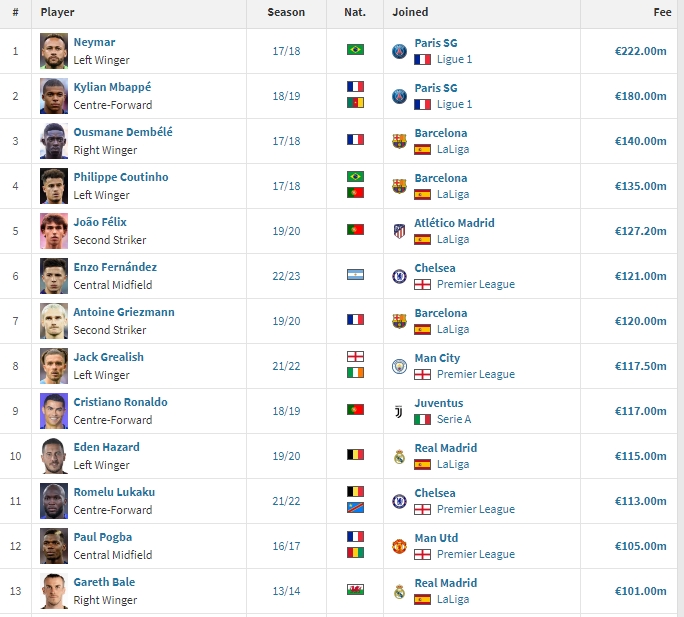Click Real Madrid crest in Gareth Bale's row
684x617 pixels.
pos(399,591)
